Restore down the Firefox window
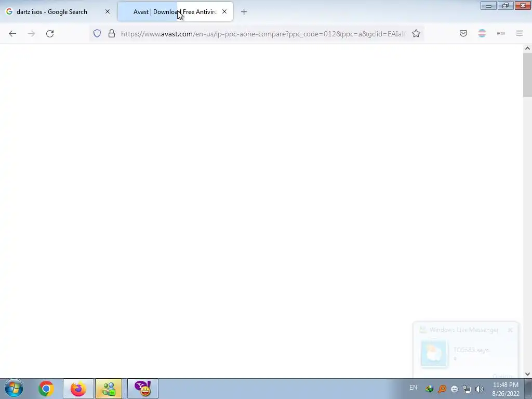 [x=506, y=5]
